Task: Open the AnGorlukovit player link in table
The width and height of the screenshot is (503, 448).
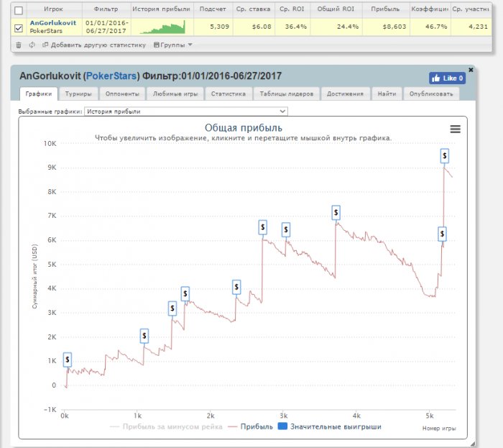Action: pyautogui.click(x=52, y=23)
